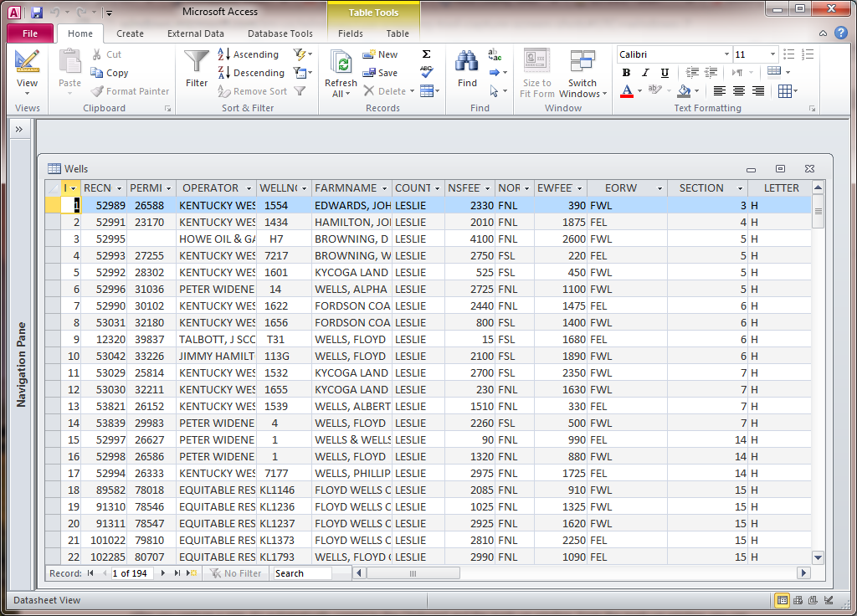Sort records Ascending

248,54
